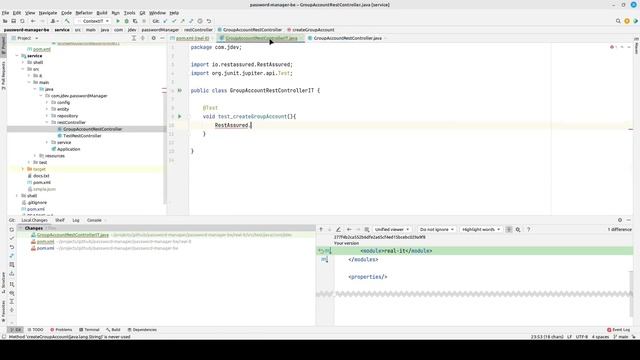Click the Build project hammer icon
640x360 pixels.
coord(67,21)
